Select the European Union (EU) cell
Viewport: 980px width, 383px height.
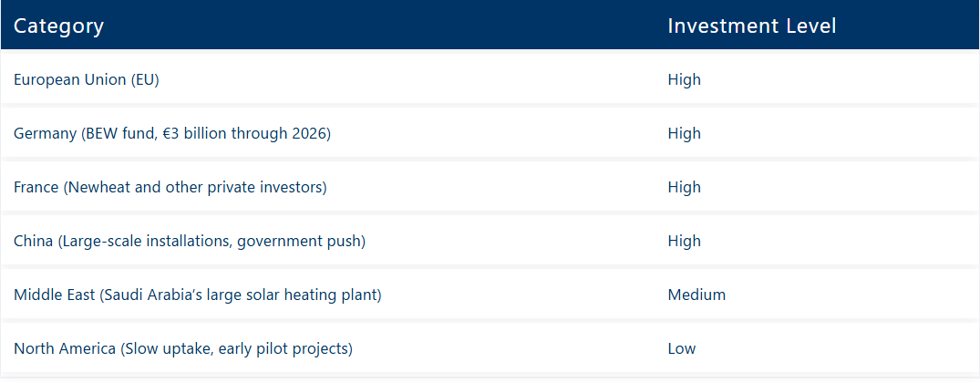[x=87, y=79]
